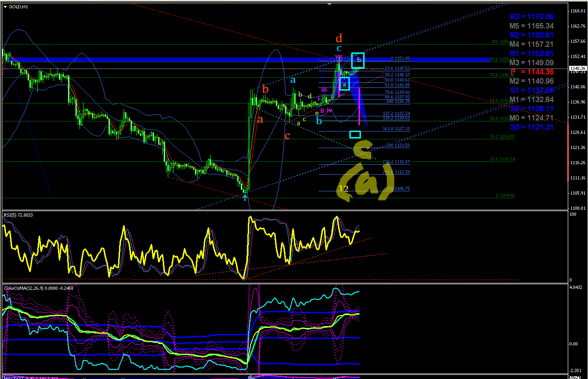
Task: Click the M2 = 1140.96 pivot label
Action: [531, 81]
